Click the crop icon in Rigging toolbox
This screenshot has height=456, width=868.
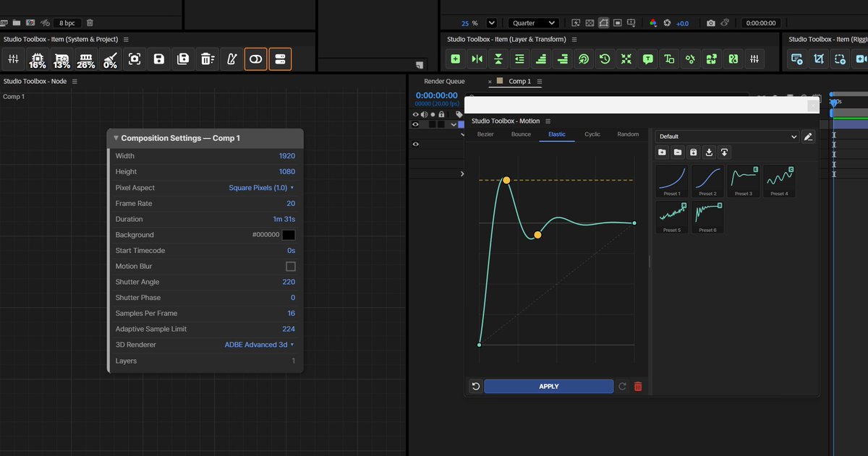819,59
